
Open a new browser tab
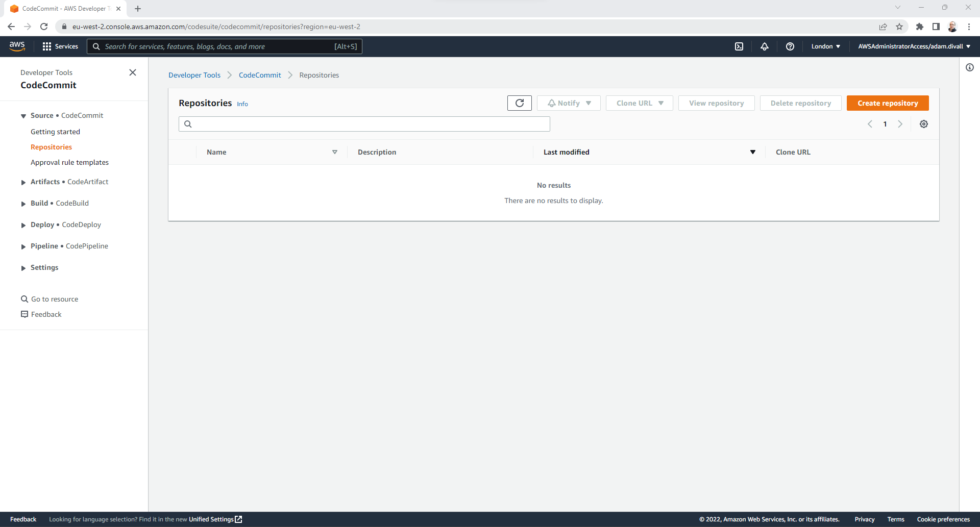pyautogui.click(x=138, y=9)
